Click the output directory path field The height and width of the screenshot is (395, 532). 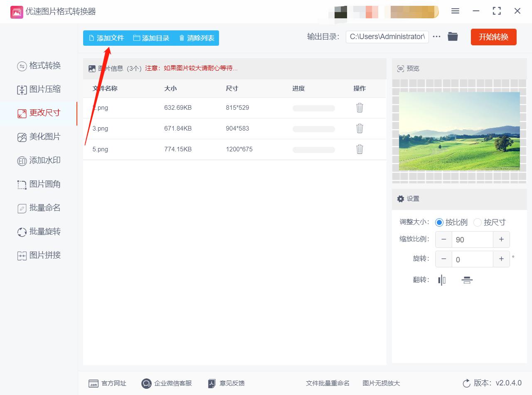point(387,37)
